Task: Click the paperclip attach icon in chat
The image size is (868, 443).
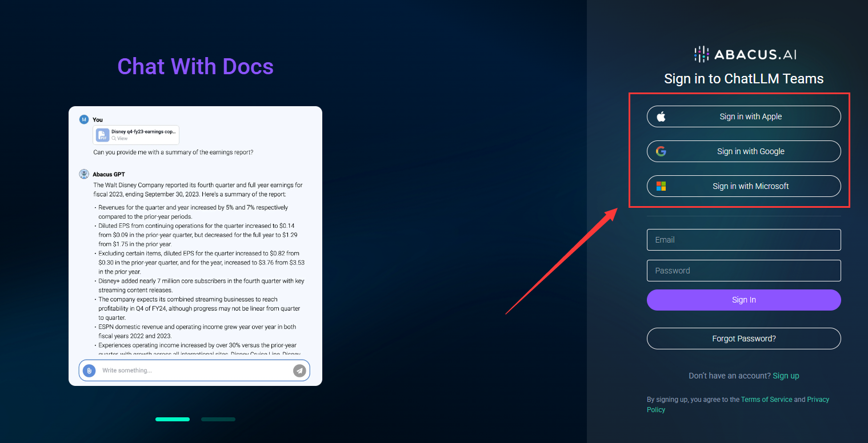Action: tap(89, 370)
